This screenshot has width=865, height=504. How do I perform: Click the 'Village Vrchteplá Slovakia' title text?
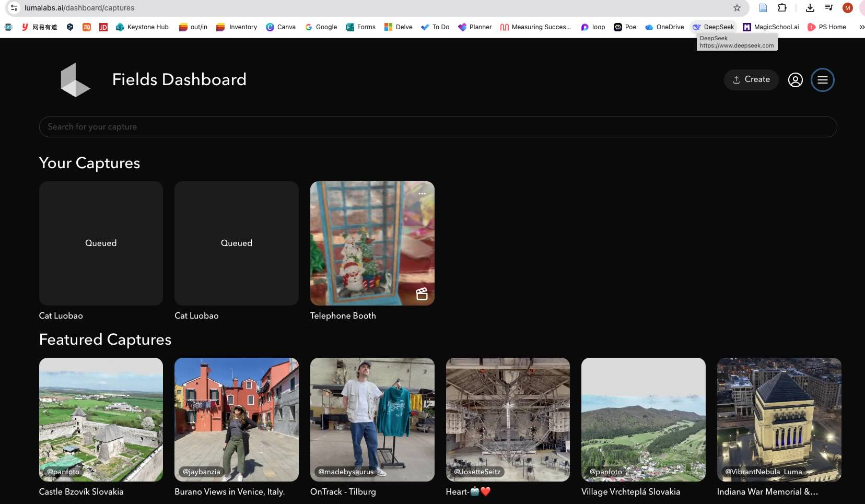point(630,491)
